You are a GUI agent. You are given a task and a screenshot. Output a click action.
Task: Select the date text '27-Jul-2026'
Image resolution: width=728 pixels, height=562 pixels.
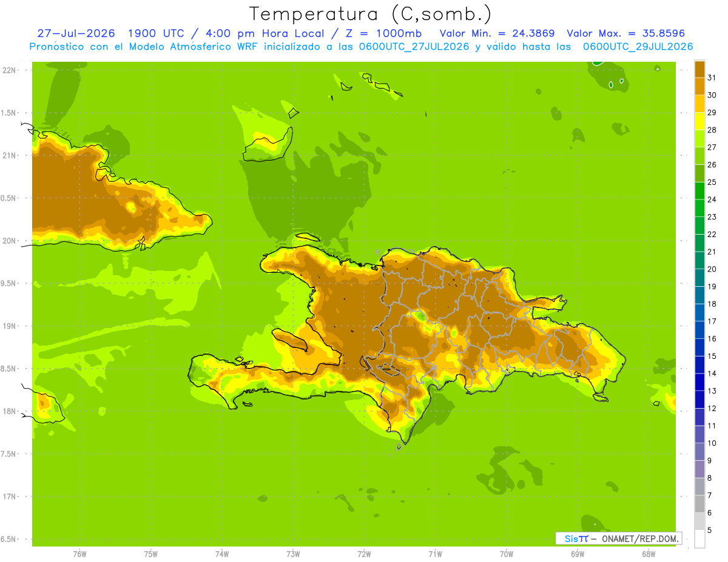click(76, 33)
